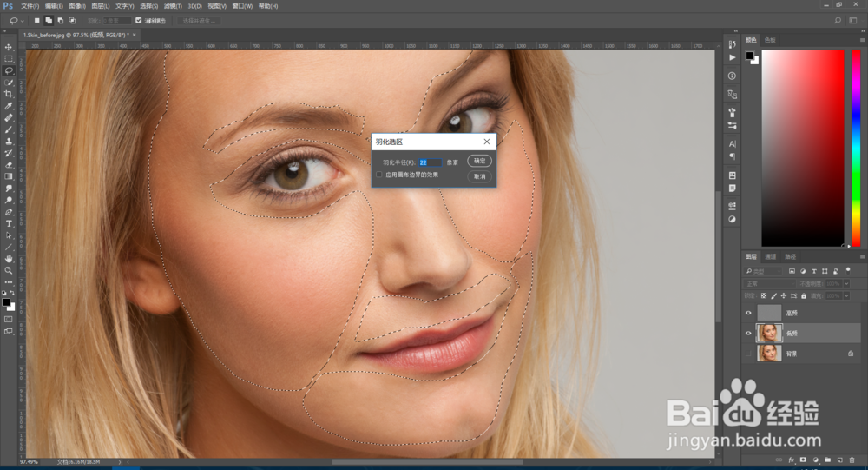Toggle lock image pixels brush icon
This screenshot has width=868, height=470.
pos(774,296)
